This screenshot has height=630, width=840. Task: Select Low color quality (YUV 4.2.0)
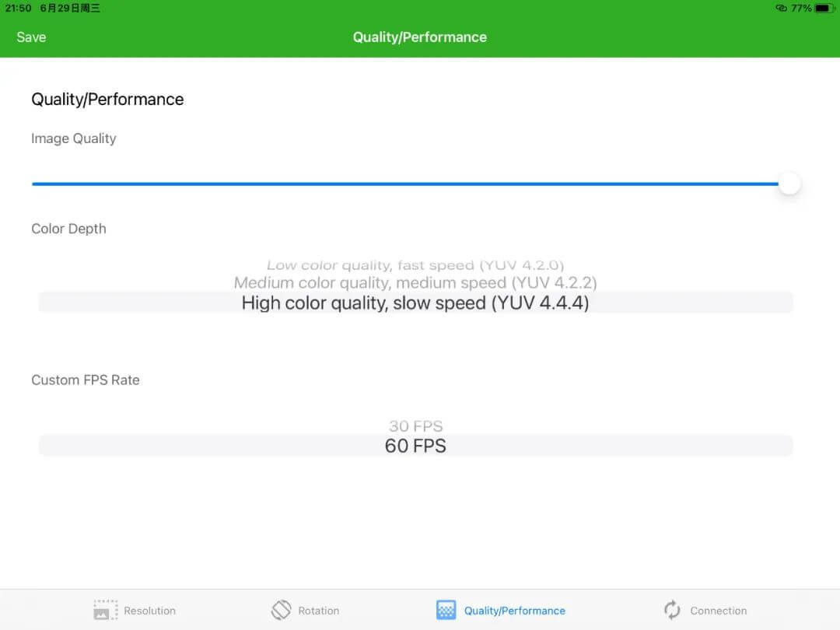click(415, 266)
